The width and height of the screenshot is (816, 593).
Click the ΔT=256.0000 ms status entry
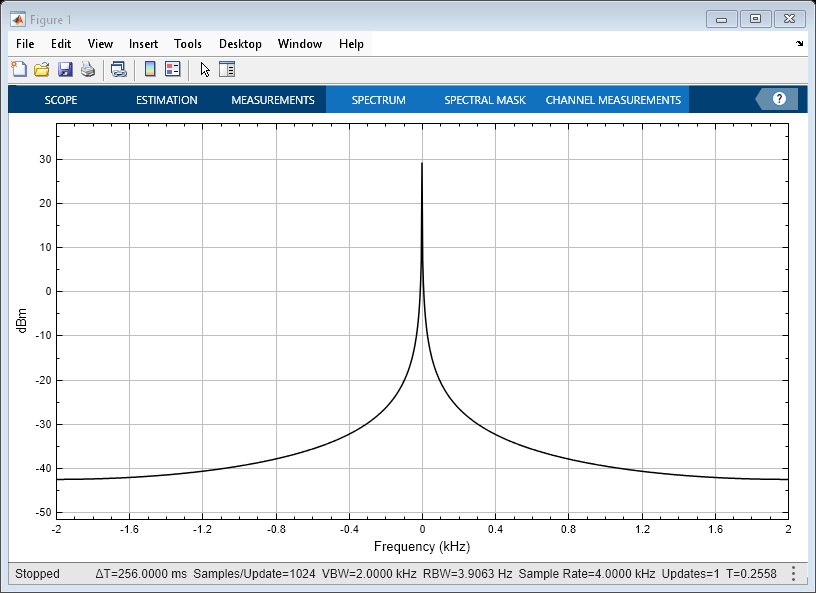tap(141, 574)
